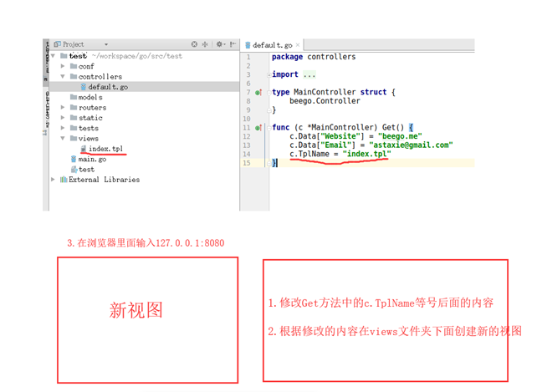Screen dimensions: 537x392
Task: Select main.go in the project tree
Action: pyautogui.click(x=92, y=159)
